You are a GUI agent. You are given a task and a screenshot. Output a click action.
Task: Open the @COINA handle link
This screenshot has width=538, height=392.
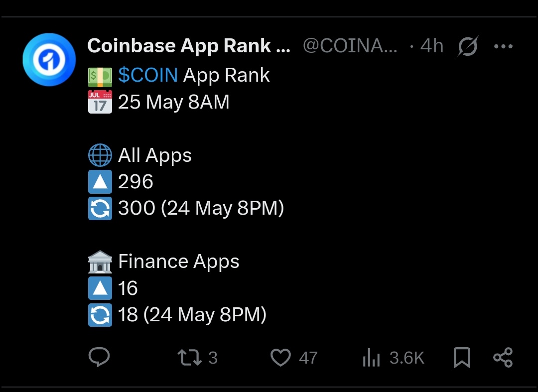click(x=350, y=46)
